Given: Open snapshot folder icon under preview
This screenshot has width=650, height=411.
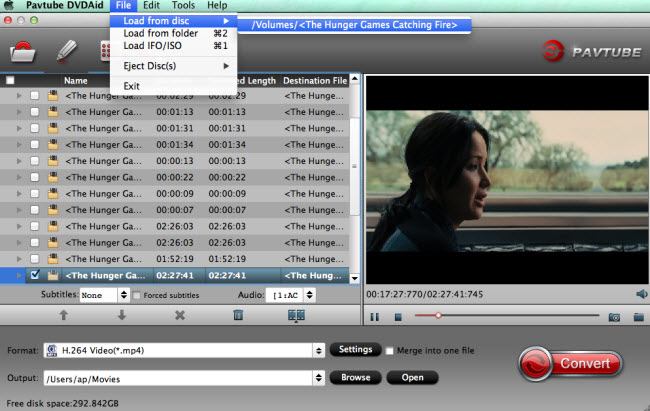Looking at the screenshot, I should 638,317.
